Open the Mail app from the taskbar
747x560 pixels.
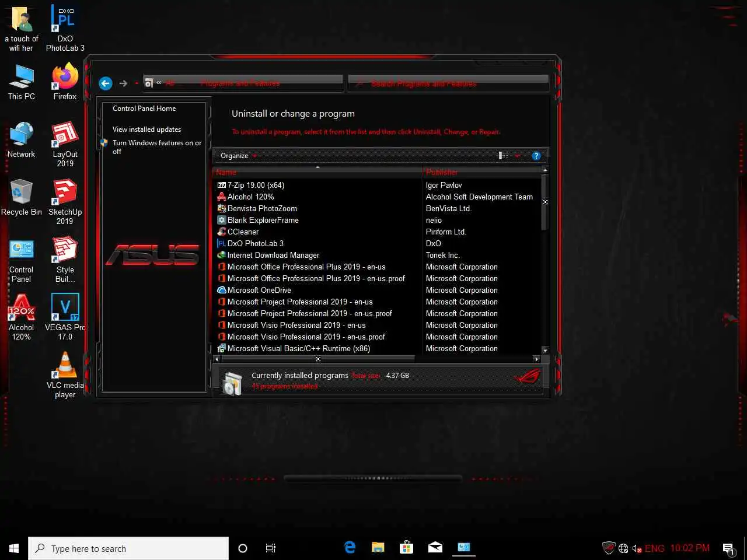435,548
